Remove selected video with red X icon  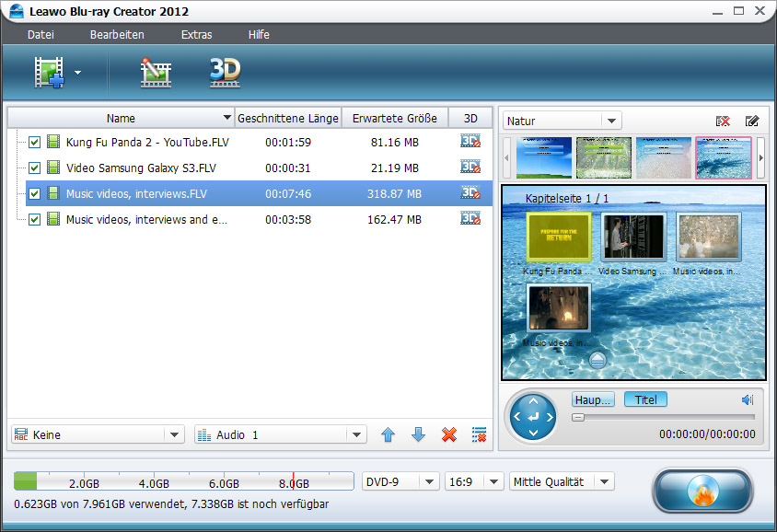449,434
